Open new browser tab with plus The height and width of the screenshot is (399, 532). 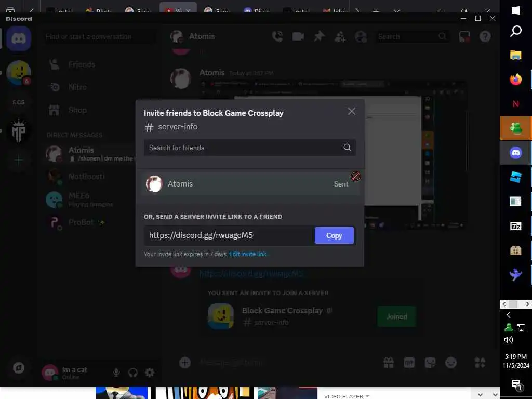[376, 10]
